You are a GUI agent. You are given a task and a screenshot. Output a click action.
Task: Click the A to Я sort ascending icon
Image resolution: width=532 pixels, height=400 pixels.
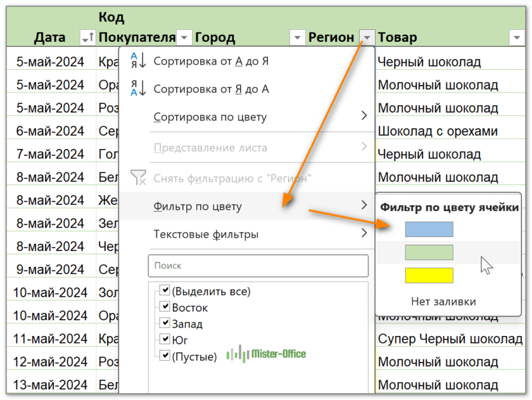(x=138, y=61)
